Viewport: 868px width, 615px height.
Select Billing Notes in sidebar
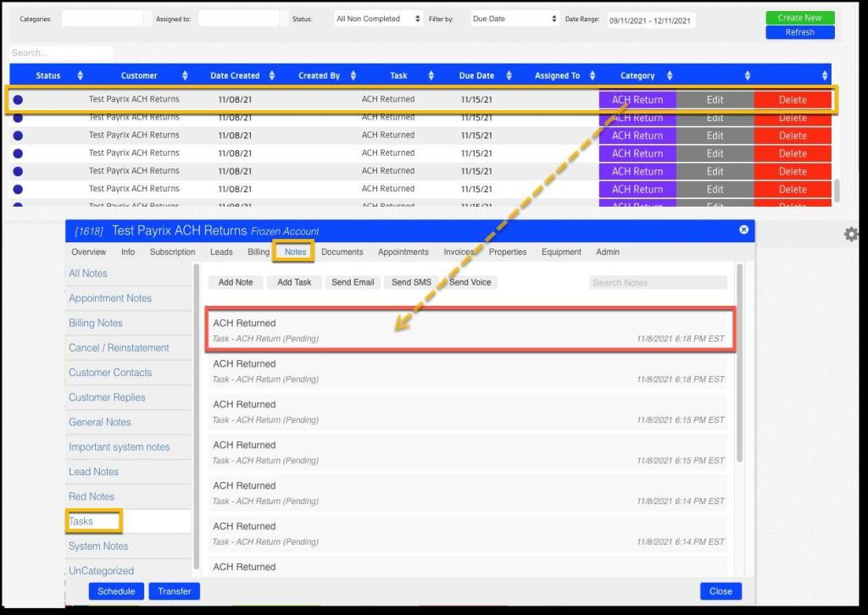click(96, 324)
